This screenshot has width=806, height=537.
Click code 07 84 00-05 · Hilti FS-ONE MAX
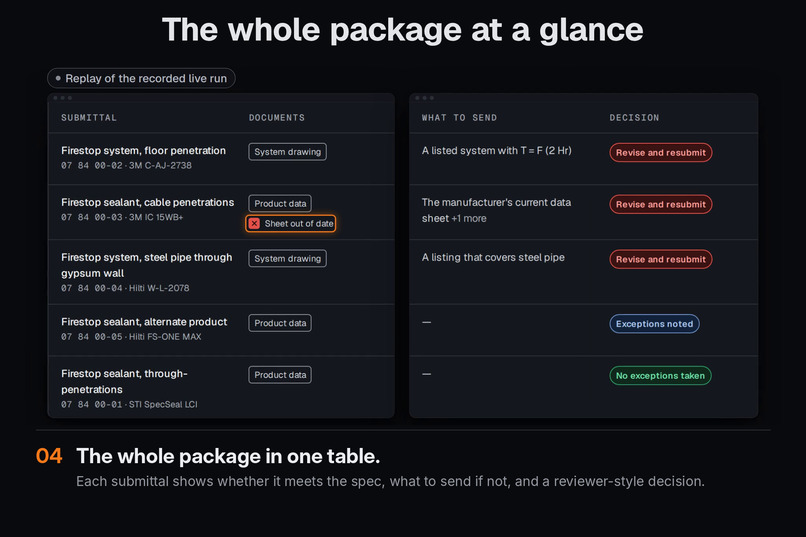pos(131,337)
